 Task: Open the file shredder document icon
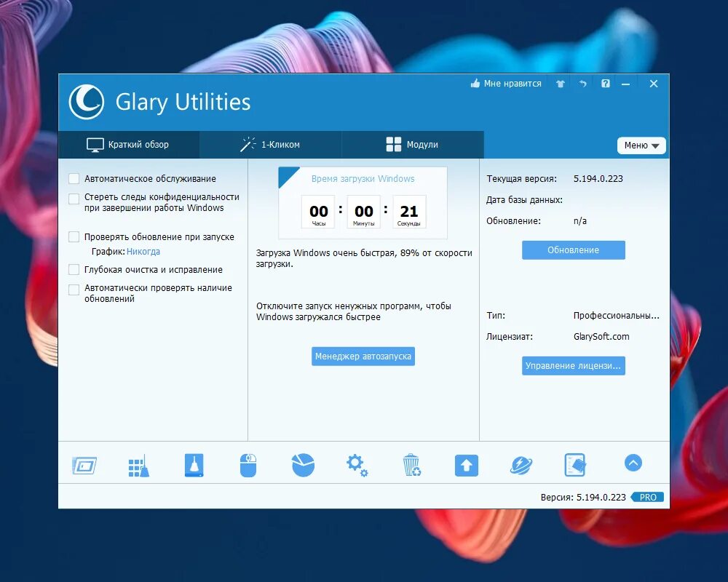point(575,465)
